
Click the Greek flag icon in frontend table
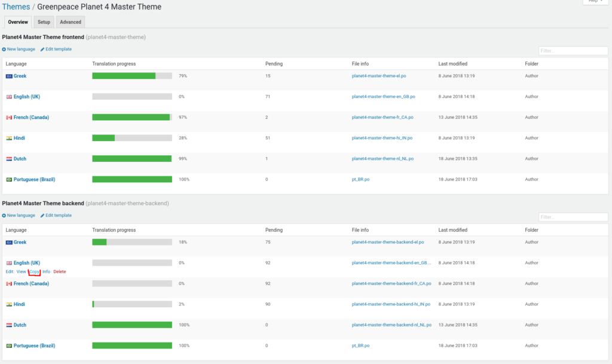pyautogui.click(x=9, y=76)
